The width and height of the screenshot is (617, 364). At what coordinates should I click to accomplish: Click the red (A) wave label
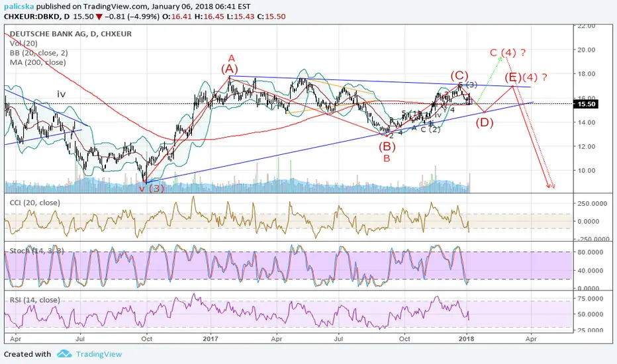pyautogui.click(x=229, y=69)
